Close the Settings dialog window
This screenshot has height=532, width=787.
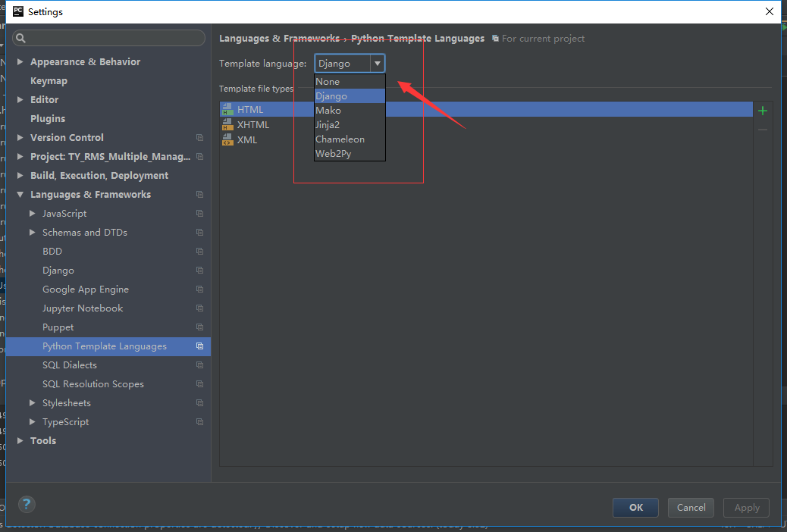pyautogui.click(x=770, y=11)
